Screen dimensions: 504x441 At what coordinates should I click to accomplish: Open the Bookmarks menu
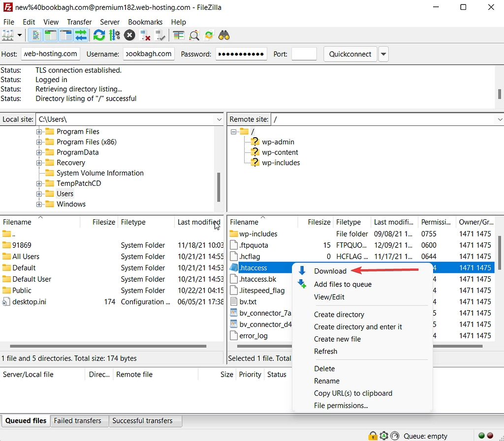pos(145,22)
